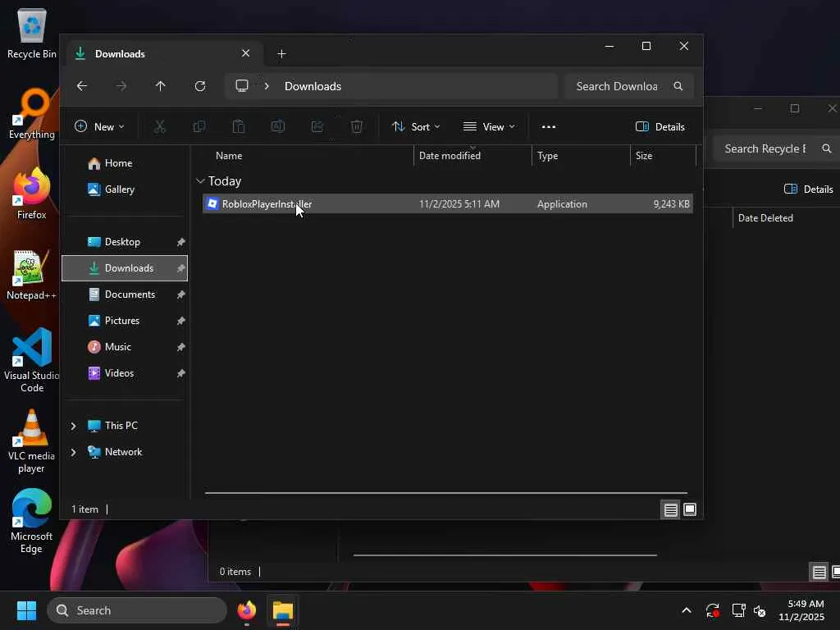Click the Delete trash icon
Image resolution: width=840 pixels, height=630 pixels.
(357, 127)
